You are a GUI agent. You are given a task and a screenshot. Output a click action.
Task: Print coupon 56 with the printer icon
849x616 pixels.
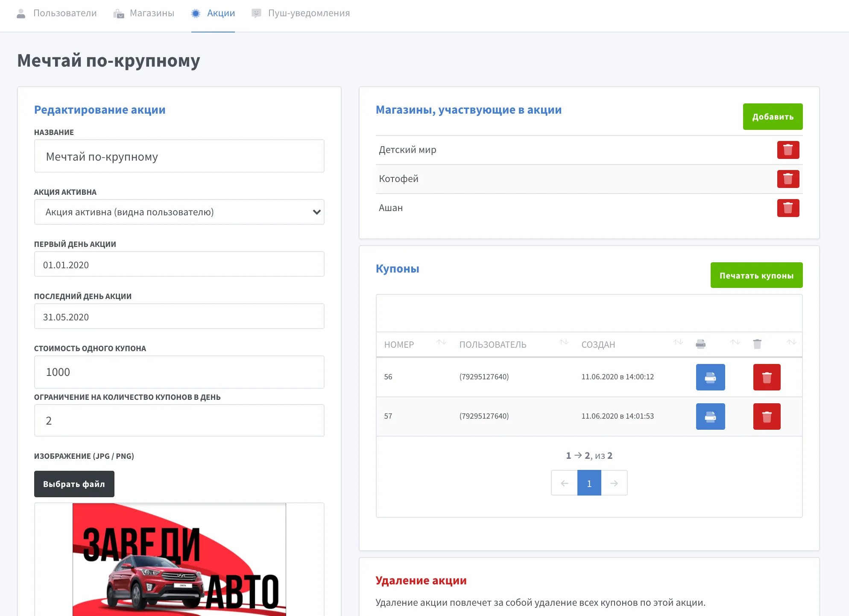click(x=710, y=377)
